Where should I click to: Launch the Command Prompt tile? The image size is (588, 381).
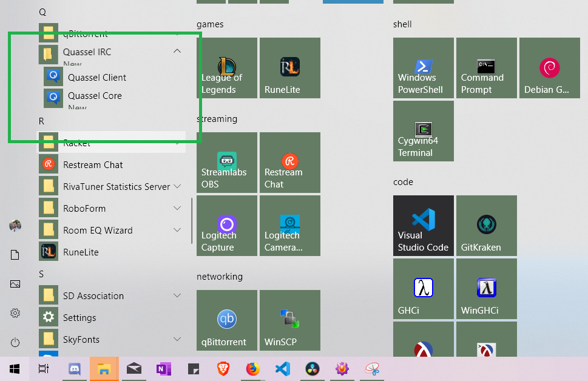(x=487, y=68)
